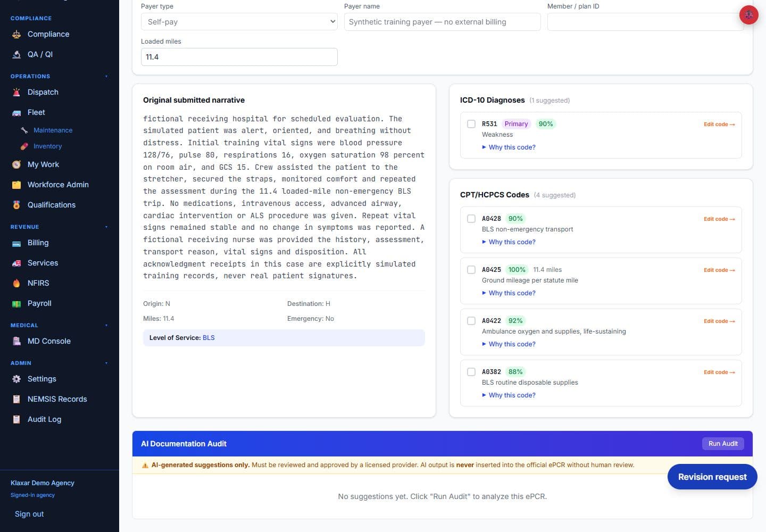Open the Revision request button
Viewport: 766px width, 532px height.
click(x=712, y=477)
